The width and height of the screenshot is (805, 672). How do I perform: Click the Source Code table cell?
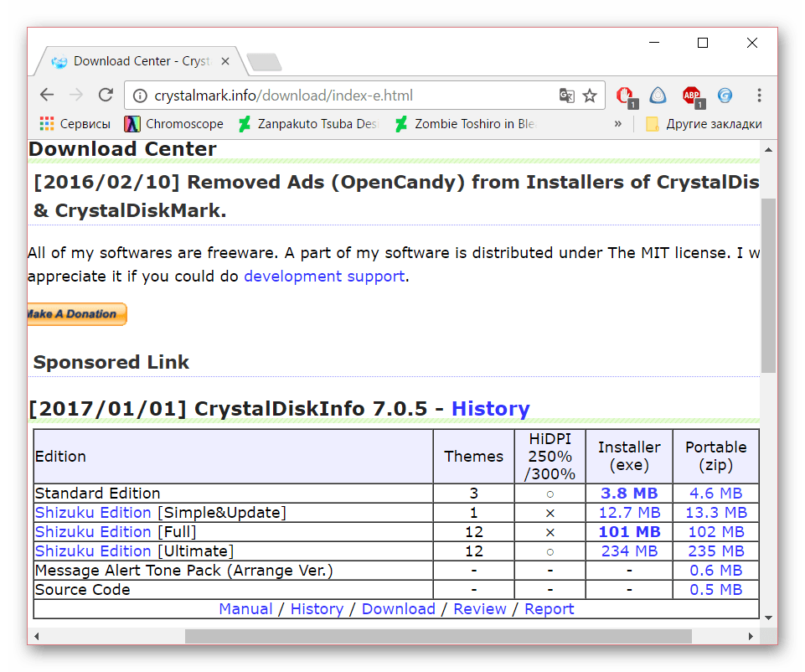pos(234,589)
